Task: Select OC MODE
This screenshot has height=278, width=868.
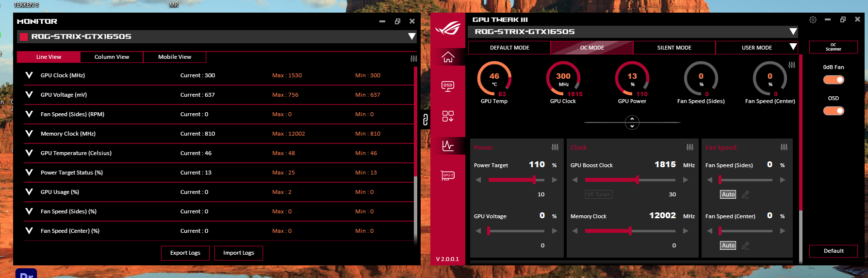Action: (592, 48)
